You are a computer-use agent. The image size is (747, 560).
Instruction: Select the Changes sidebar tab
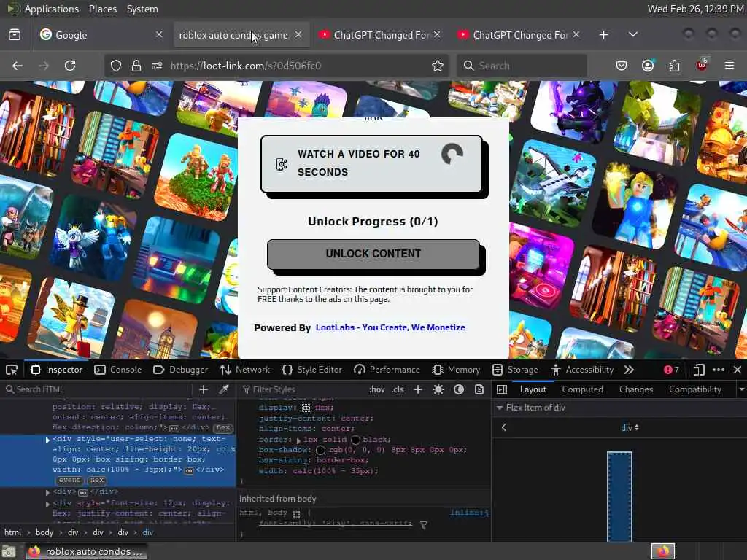636,389
